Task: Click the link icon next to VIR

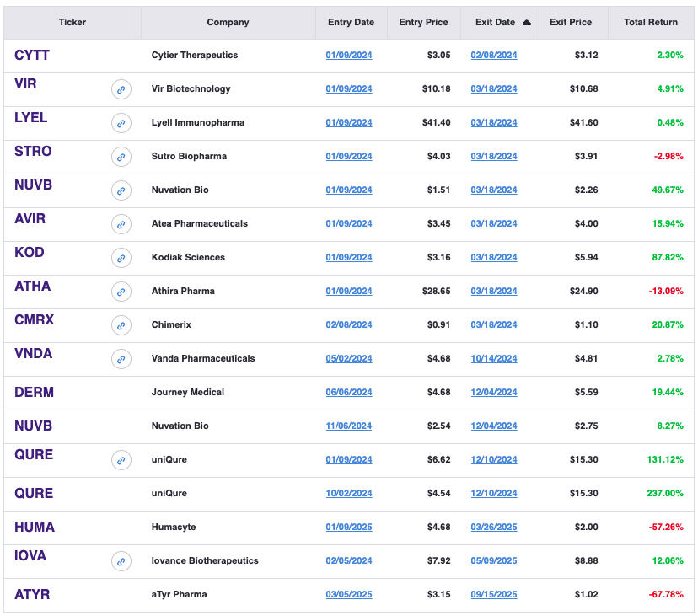Action: point(121,89)
